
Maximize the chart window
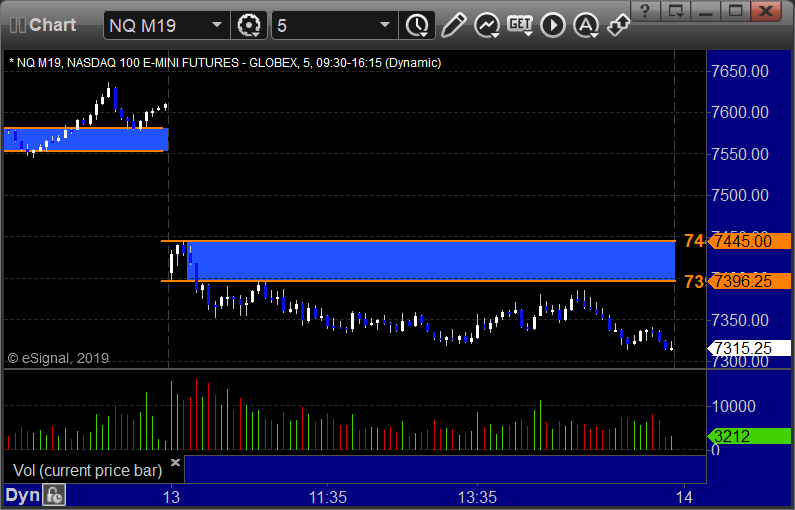point(736,11)
